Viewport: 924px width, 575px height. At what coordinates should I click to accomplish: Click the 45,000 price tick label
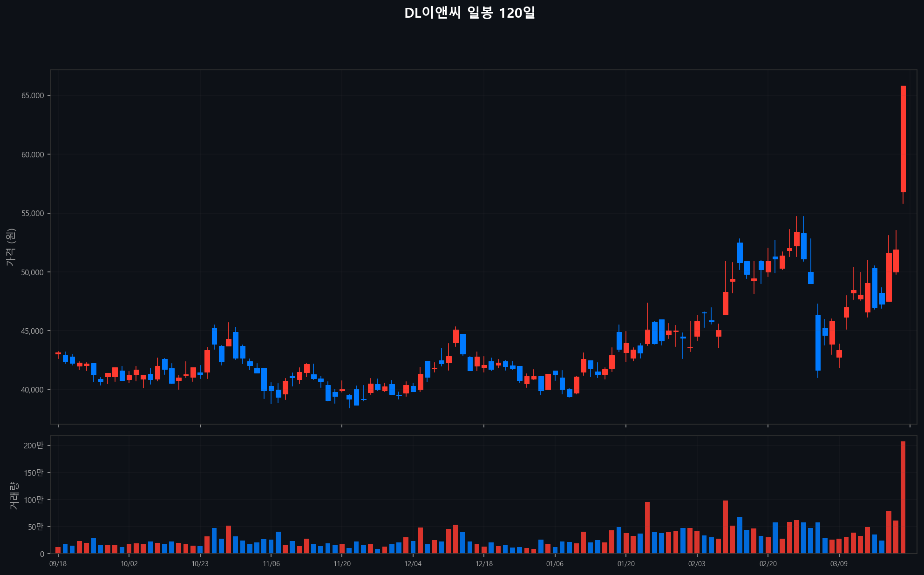pyautogui.click(x=33, y=331)
